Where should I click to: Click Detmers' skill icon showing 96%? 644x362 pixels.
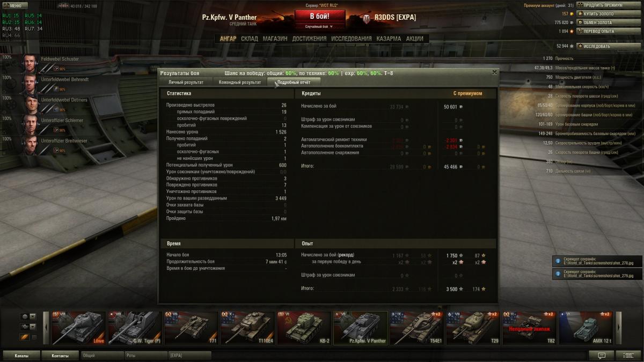56,109
